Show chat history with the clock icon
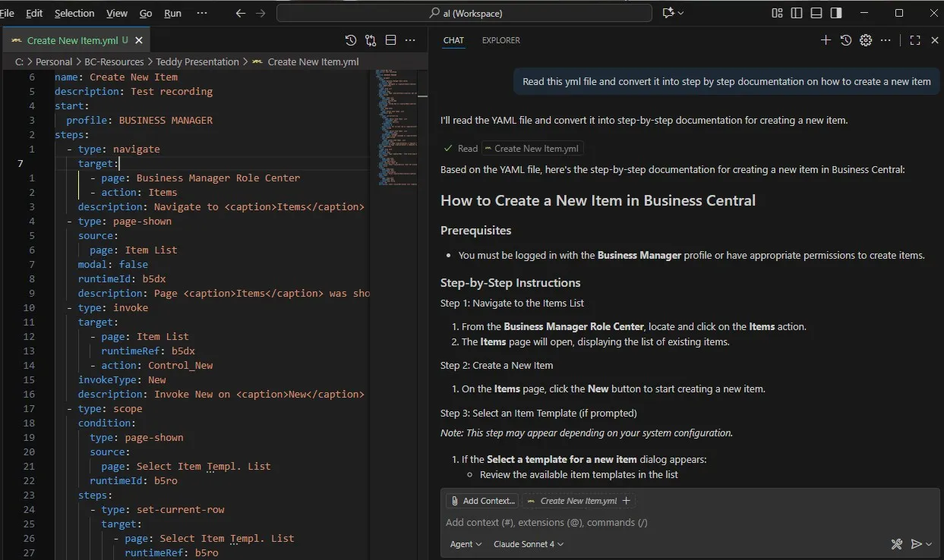 845,40
